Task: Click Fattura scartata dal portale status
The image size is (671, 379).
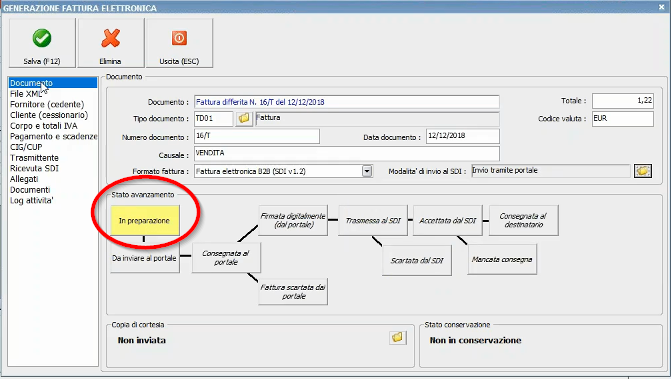Action: [293, 291]
